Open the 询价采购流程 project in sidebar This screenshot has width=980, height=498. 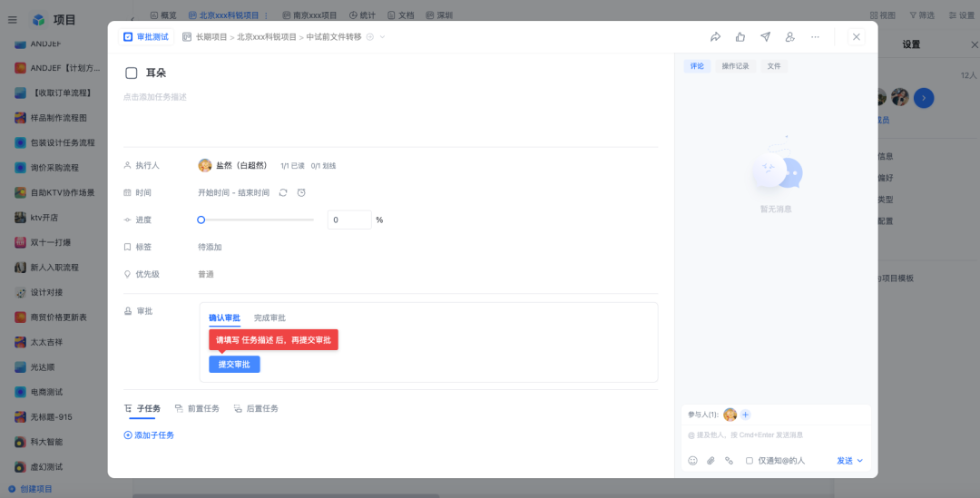[x=55, y=168]
